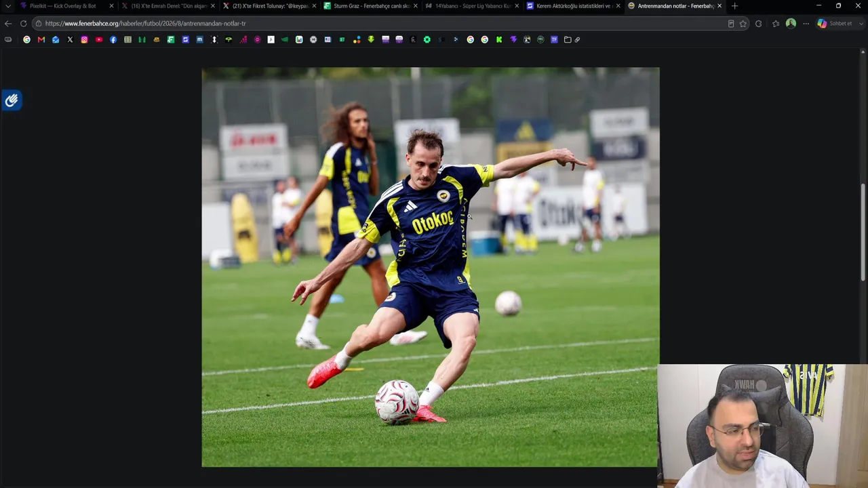Image resolution: width=868 pixels, height=488 pixels.
Task: Click the streamer webcam overlay
Action: 762,426
